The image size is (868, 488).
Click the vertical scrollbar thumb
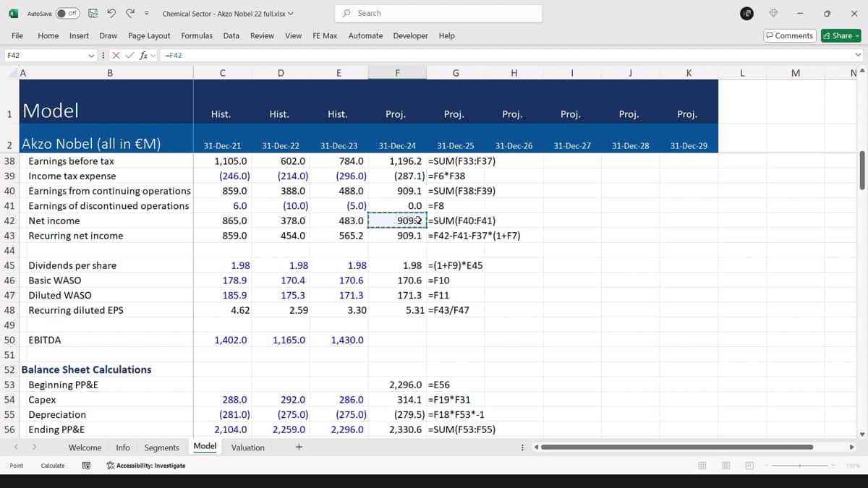pyautogui.click(x=861, y=171)
